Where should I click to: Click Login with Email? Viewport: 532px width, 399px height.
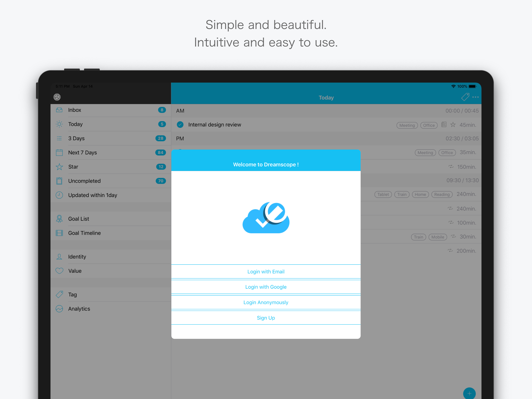coord(266,271)
